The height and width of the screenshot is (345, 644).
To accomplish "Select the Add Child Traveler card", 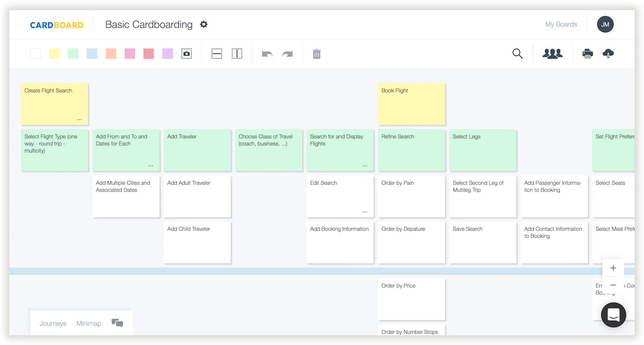I will (197, 242).
